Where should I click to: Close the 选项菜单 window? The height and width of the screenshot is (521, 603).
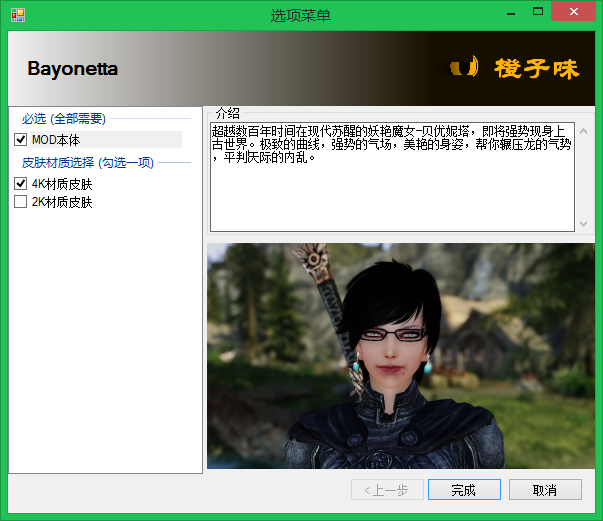coord(573,12)
